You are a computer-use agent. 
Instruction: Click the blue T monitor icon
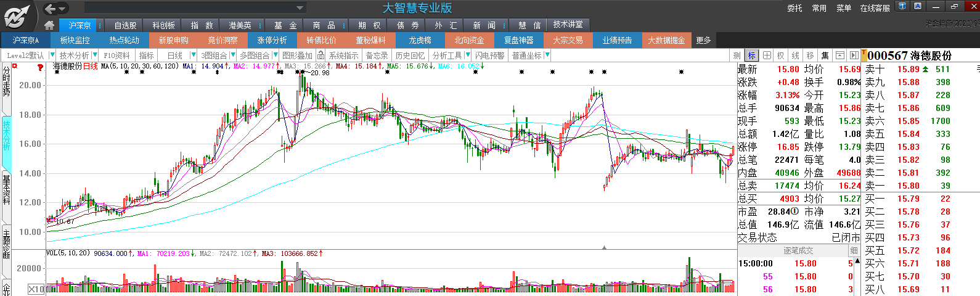(902, 6)
